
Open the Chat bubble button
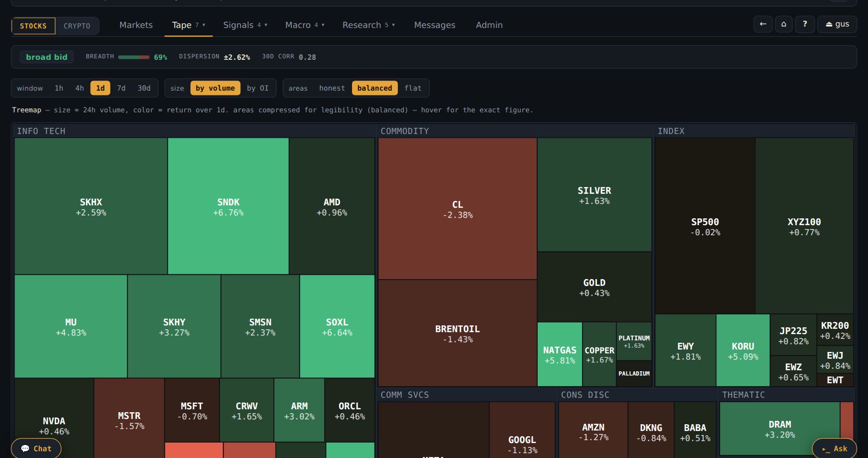click(x=36, y=448)
